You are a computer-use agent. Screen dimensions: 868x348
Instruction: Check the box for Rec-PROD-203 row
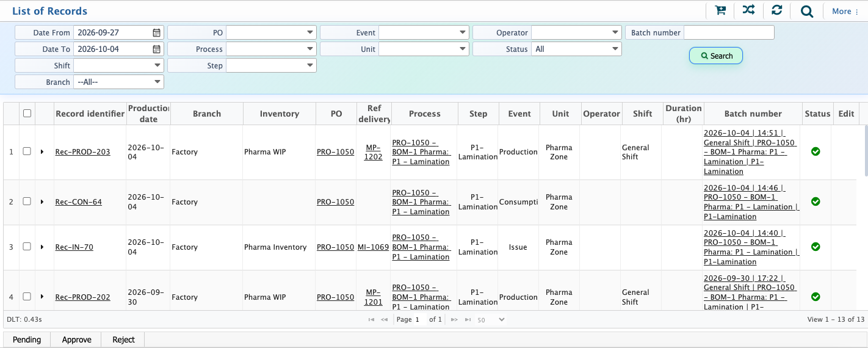click(27, 151)
